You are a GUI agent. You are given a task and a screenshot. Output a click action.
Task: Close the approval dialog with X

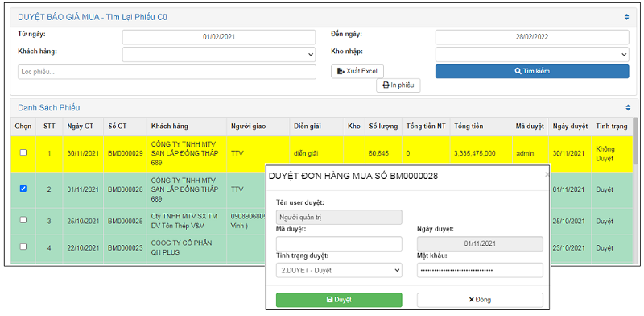tap(547, 175)
